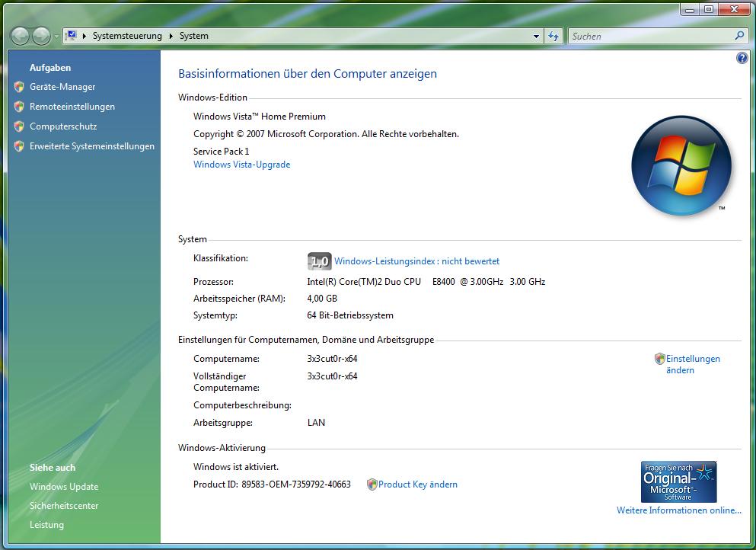Minimize the System window
This screenshot has height=550, width=756.
point(690,9)
